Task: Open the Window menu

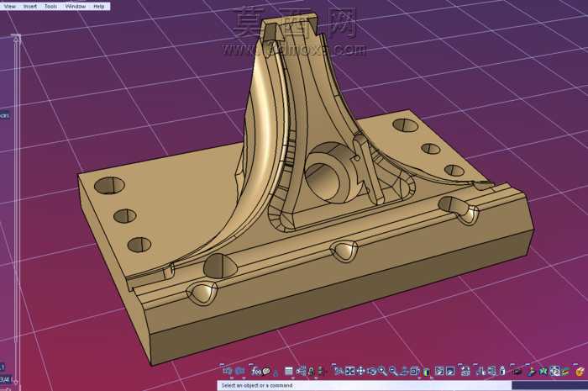Action: coord(75,7)
